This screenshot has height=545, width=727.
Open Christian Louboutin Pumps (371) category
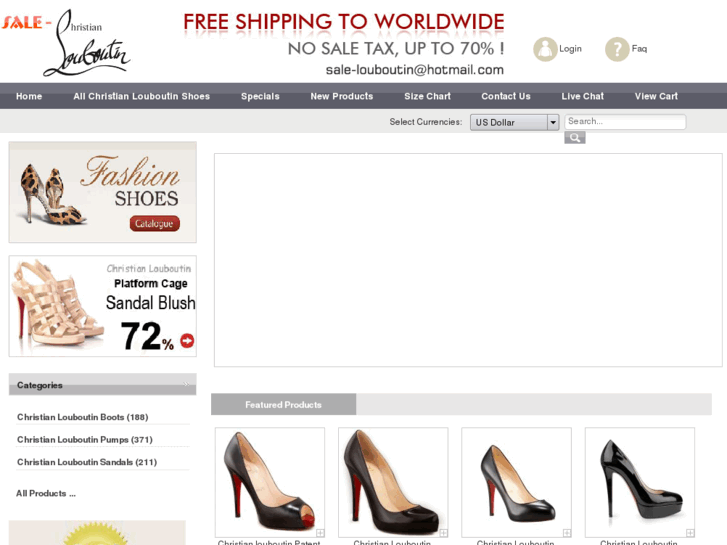pos(85,439)
